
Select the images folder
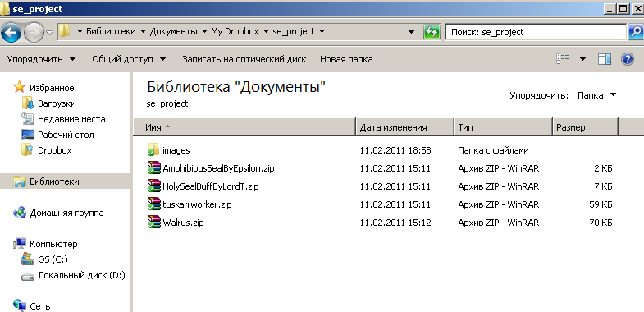click(176, 150)
